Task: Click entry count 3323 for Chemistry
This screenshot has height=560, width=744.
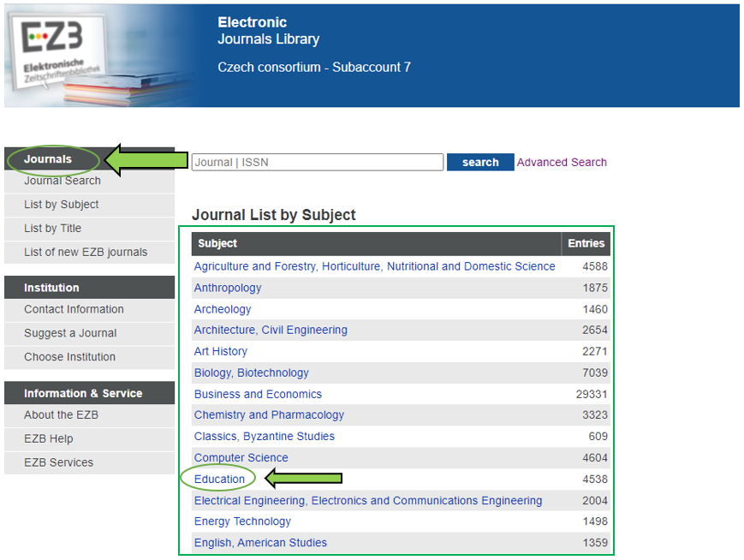Action: pyautogui.click(x=595, y=414)
